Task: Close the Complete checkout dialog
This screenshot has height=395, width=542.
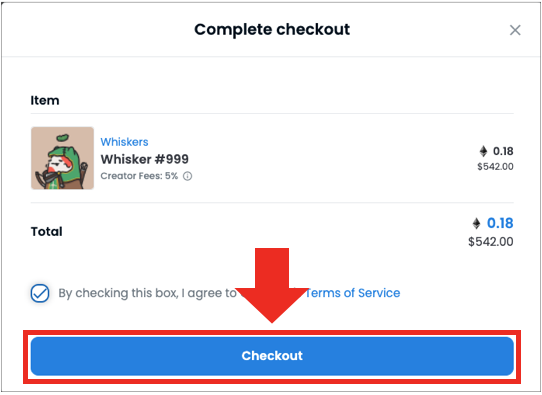Action: [x=515, y=30]
